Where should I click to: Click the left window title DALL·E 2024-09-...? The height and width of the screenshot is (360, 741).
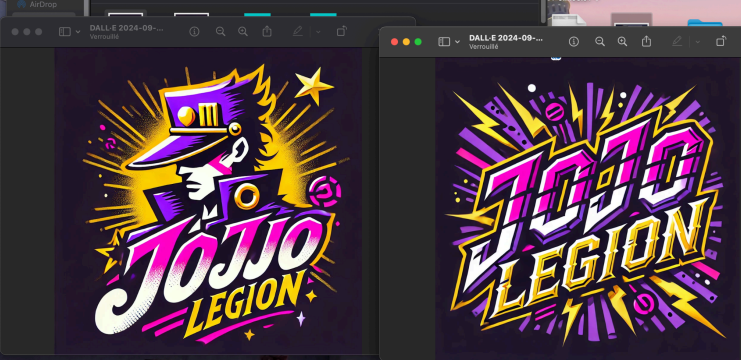tap(126, 28)
